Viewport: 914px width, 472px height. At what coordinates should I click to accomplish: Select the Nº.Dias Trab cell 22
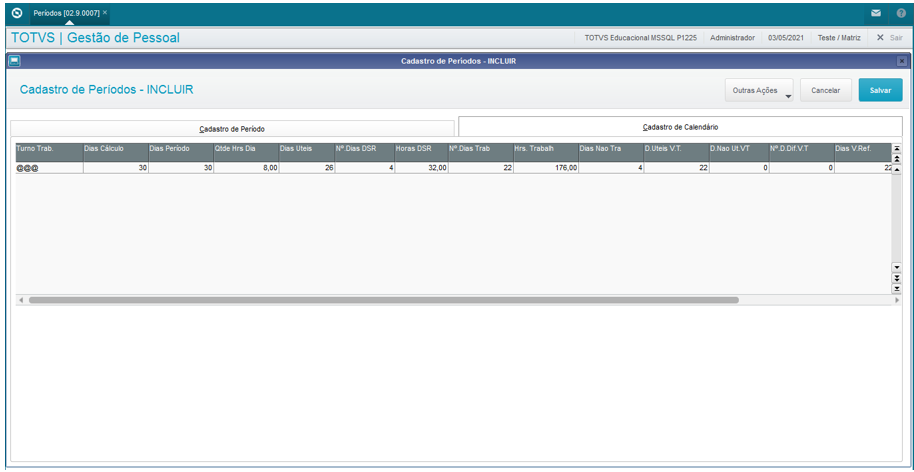pyautogui.click(x=481, y=168)
